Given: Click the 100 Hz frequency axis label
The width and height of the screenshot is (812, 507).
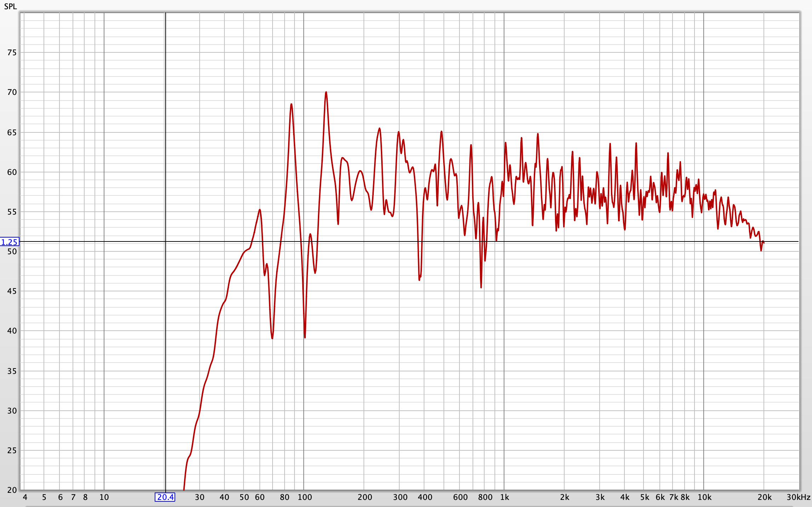Looking at the screenshot, I should coord(304,497).
